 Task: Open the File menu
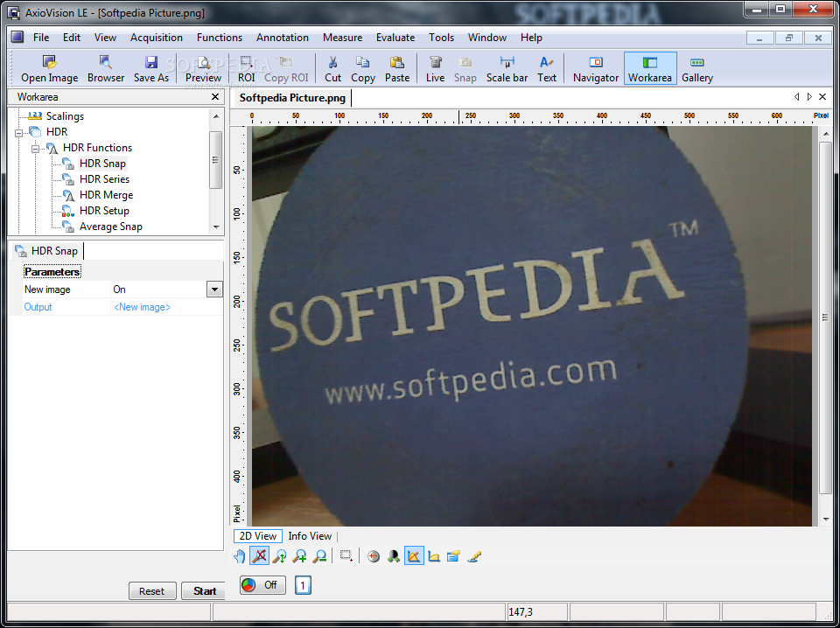click(41, 38)
